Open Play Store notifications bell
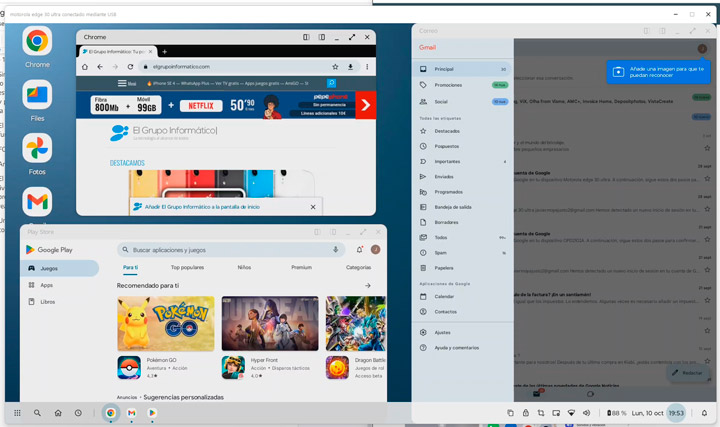The height and width of the screenshot is (427, 720). tap(360, 250)
